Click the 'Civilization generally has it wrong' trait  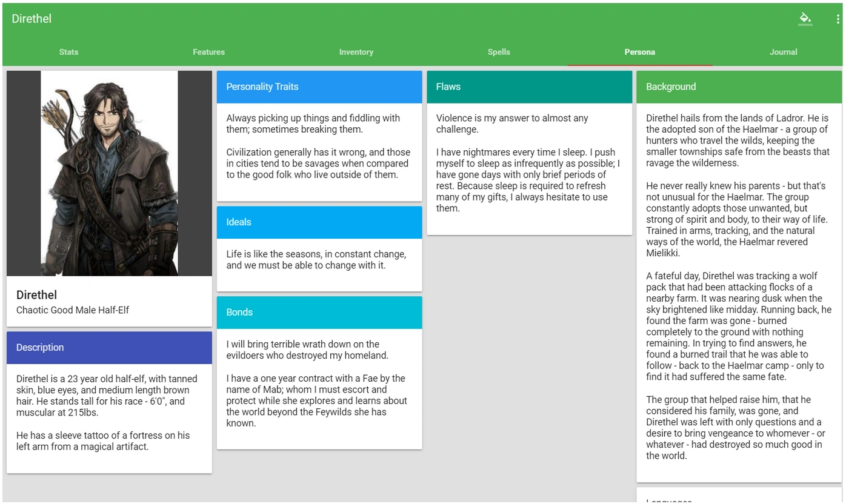click(318, 164)
